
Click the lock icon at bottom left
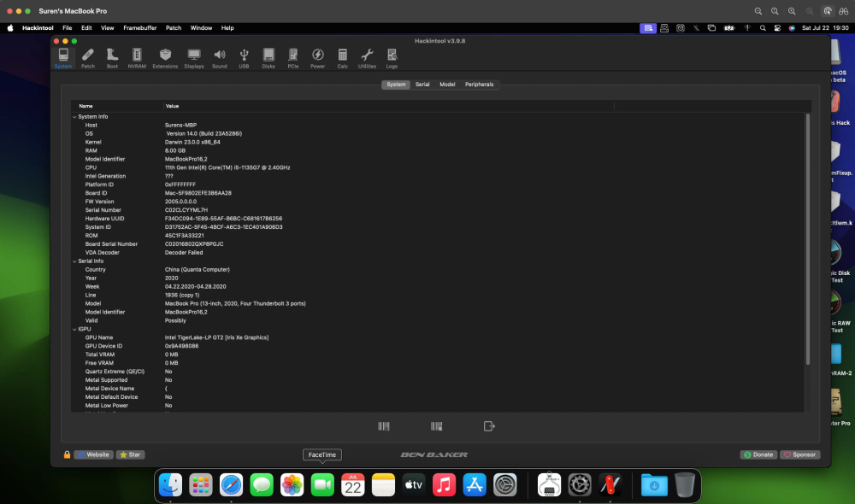click(x=67, y=454)
